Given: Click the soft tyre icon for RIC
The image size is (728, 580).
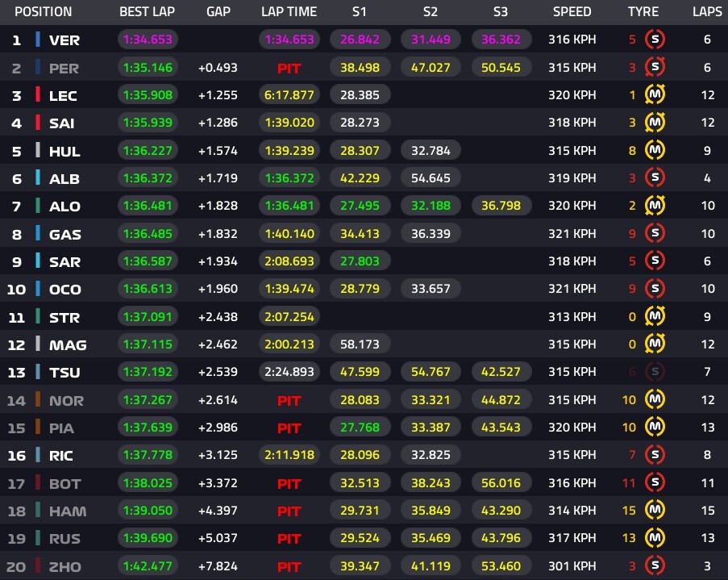Looking at the screenshot, I should pos(655,455).
